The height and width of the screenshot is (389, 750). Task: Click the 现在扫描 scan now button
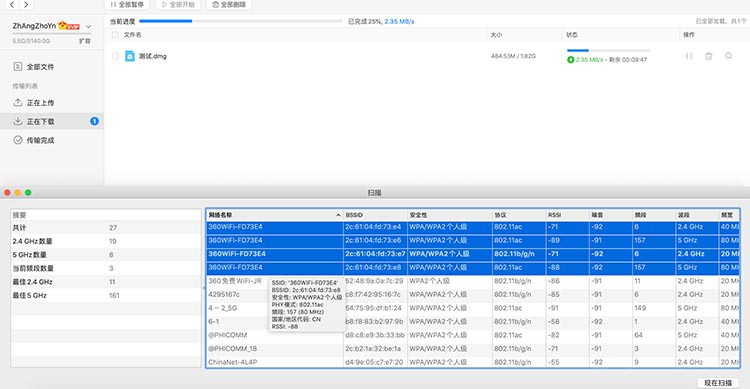click(718, 383)
